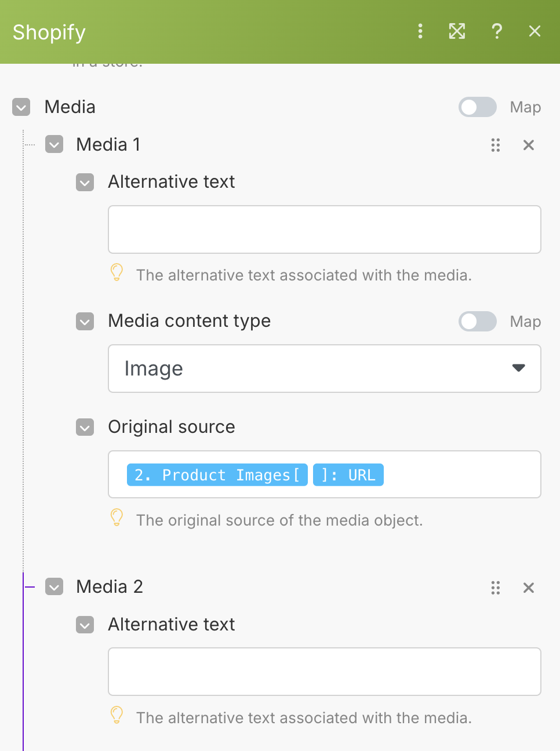560x751 pixels.
Task: Open the Shopify module three-dot options menu
Action: pyautogui.click(x=420, y=31)
